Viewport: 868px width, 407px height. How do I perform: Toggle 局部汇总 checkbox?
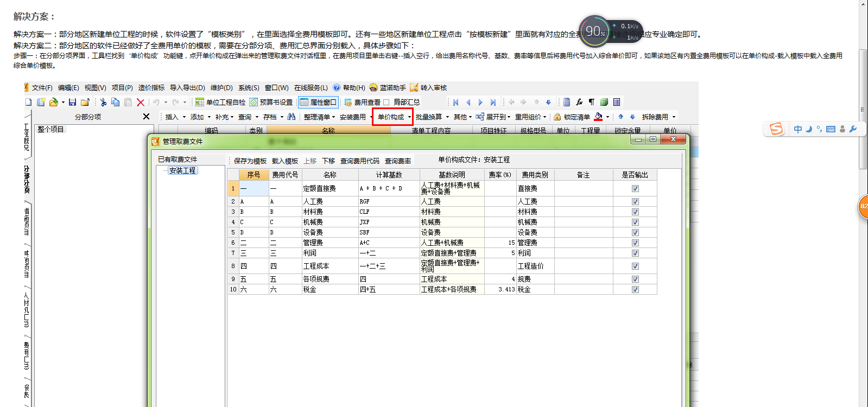[387, 102]
